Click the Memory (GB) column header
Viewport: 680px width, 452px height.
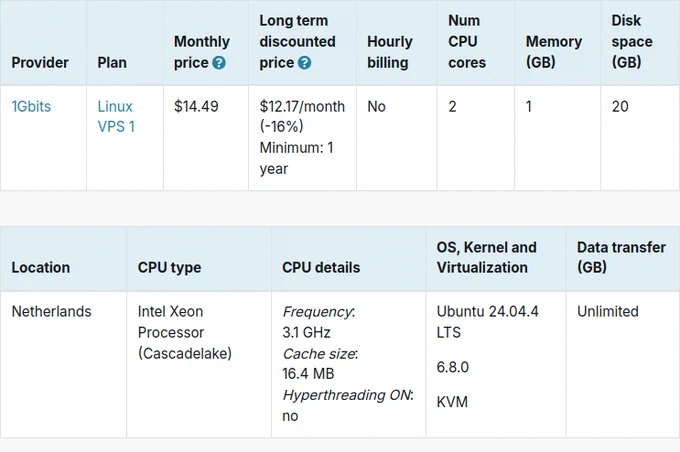coord(554,52)
